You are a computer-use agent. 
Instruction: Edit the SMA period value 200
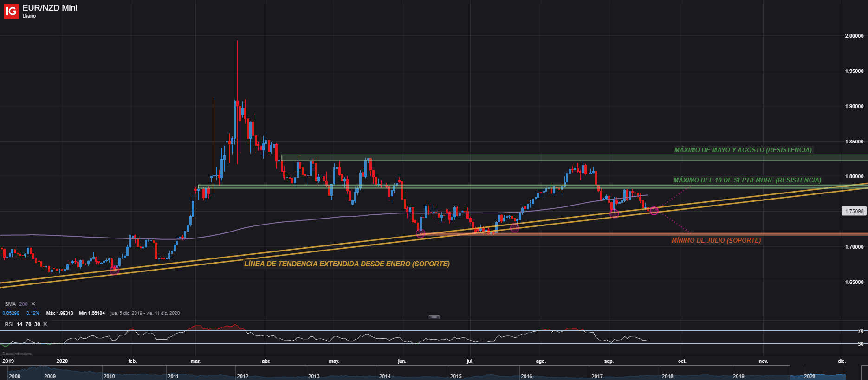(x=23, y=304)
